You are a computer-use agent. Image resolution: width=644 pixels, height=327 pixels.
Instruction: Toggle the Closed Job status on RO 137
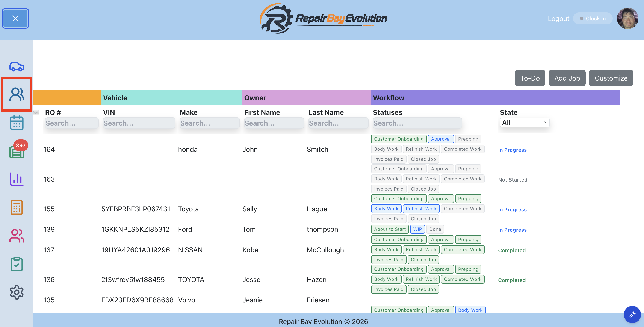pos(423,259)
